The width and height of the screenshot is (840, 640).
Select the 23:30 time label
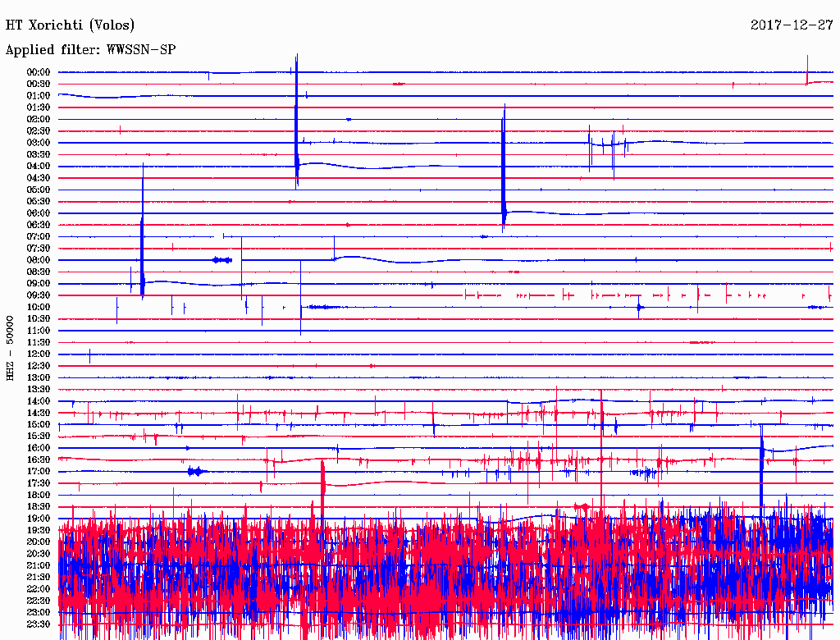(x=39, y=624)
